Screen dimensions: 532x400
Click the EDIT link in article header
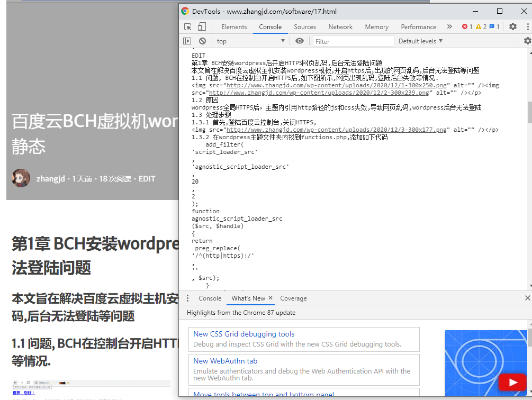[x=147, y=179]
